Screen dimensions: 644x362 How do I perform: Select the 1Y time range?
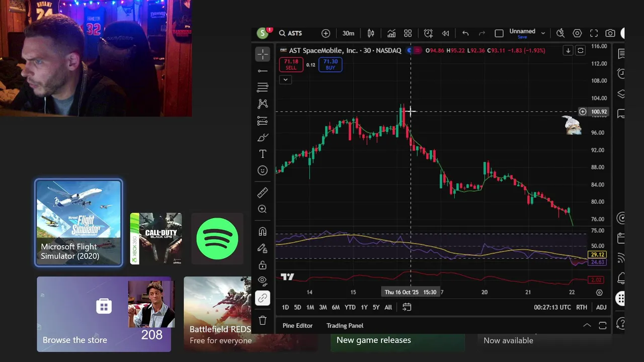click(x=364, y=307)
